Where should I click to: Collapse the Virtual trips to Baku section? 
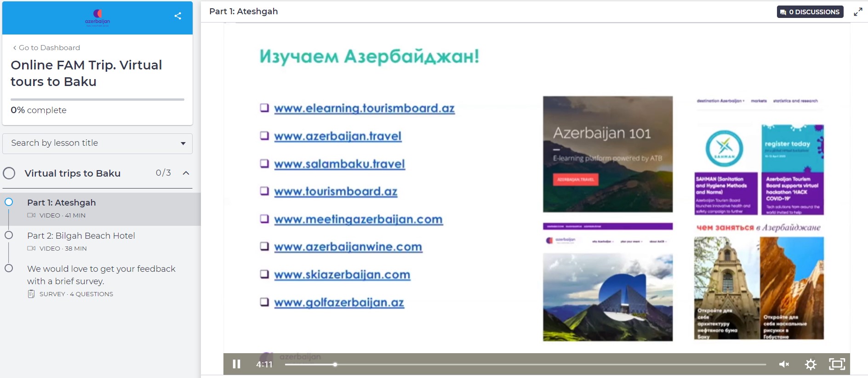(186, 173)
